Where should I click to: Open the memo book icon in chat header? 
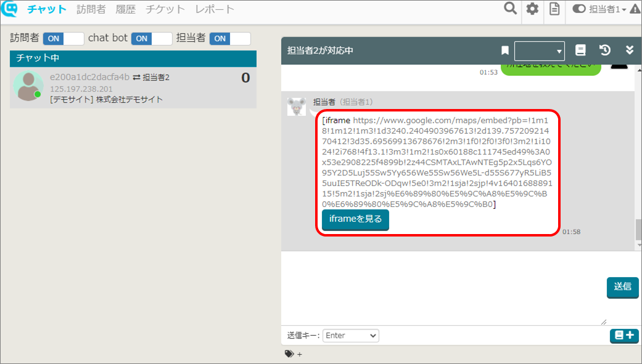pyautogui.click(x=580, y=50)
